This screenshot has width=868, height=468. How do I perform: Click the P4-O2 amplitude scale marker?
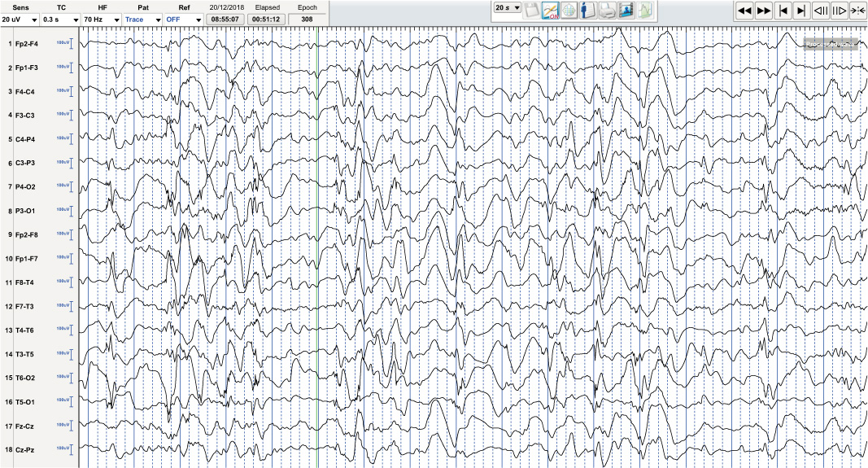(64, 186)
